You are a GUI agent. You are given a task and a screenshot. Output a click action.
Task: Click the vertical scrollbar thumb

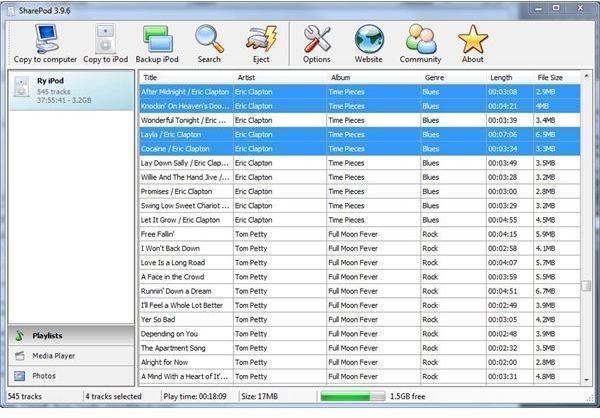(x=586, y=286)
